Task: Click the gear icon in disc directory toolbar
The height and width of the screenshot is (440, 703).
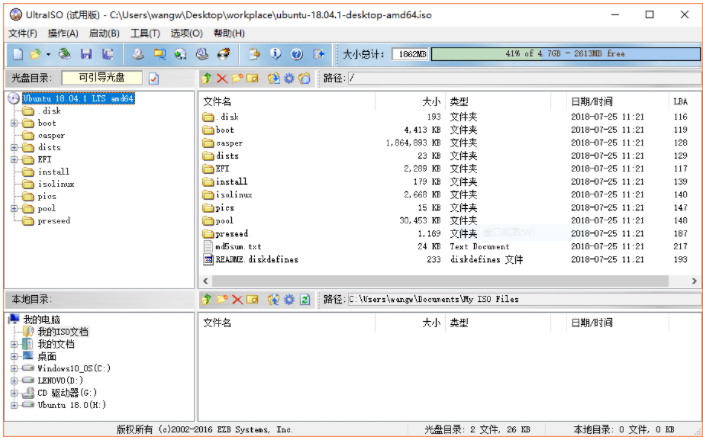Action: 289,78
